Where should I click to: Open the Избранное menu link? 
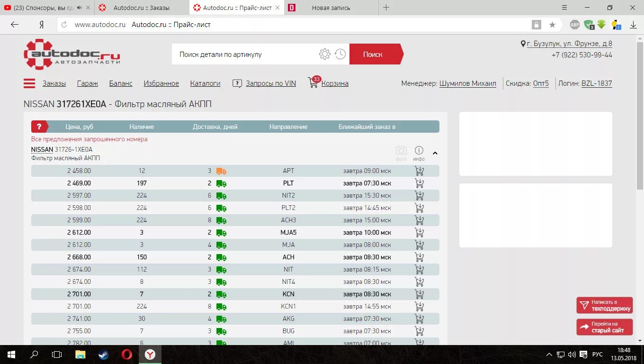coord(161,83)
